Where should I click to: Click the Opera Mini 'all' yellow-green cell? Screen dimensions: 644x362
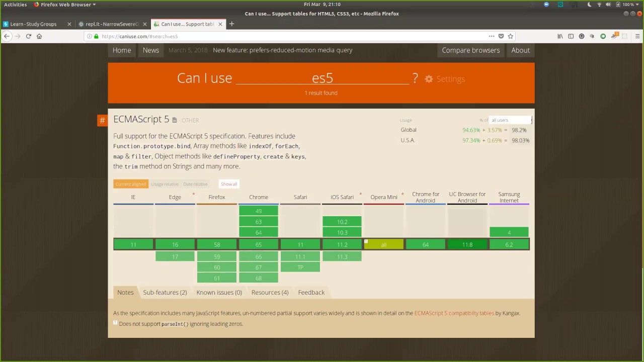pos(383,244)
